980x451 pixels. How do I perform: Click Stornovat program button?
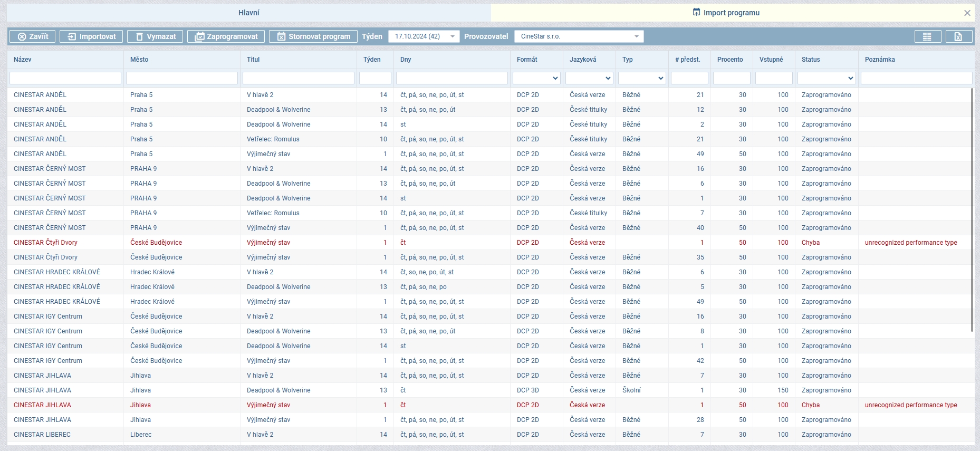(x=313, y=36)
